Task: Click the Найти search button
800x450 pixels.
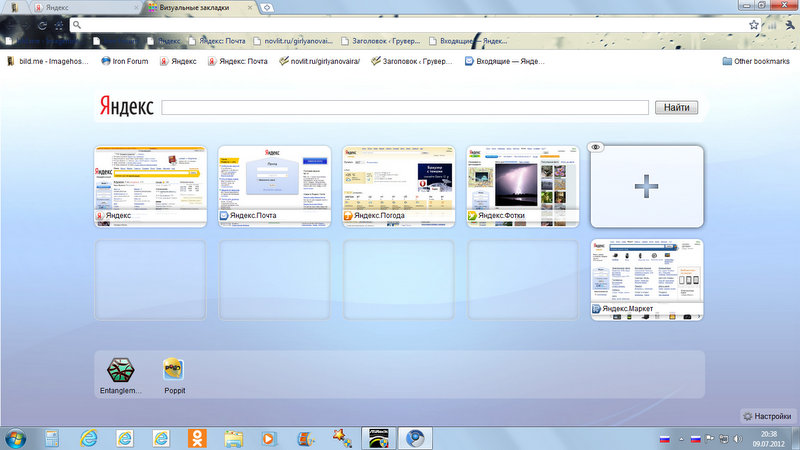Action: tap(676, 107)
